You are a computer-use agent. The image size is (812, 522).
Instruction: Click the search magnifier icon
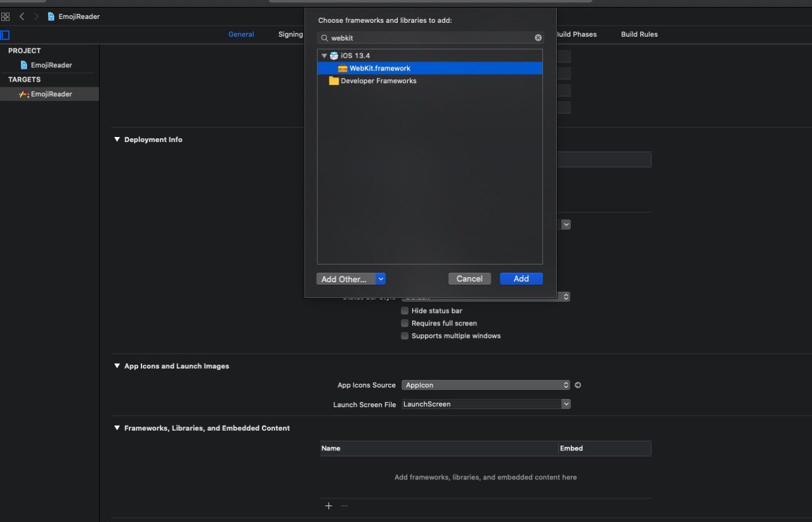pos(325,38)
